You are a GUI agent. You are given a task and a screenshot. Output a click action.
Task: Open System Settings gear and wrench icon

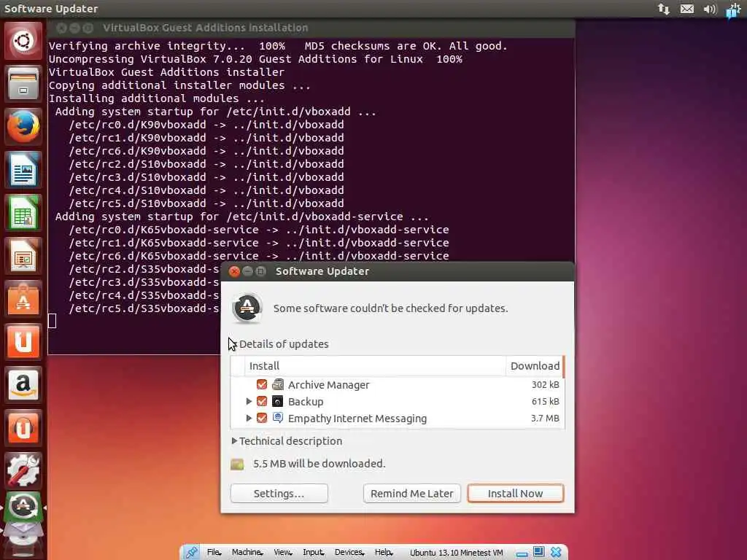click(23, 471)
